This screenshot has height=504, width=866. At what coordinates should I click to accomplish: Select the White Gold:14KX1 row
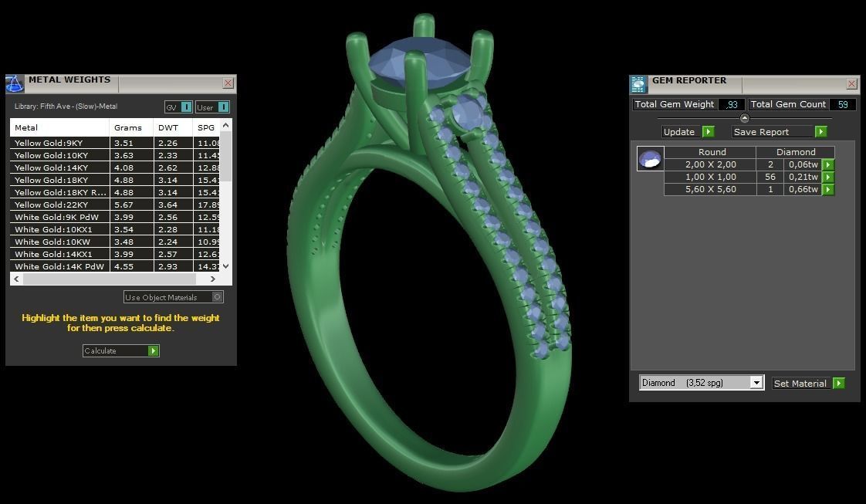115,254
